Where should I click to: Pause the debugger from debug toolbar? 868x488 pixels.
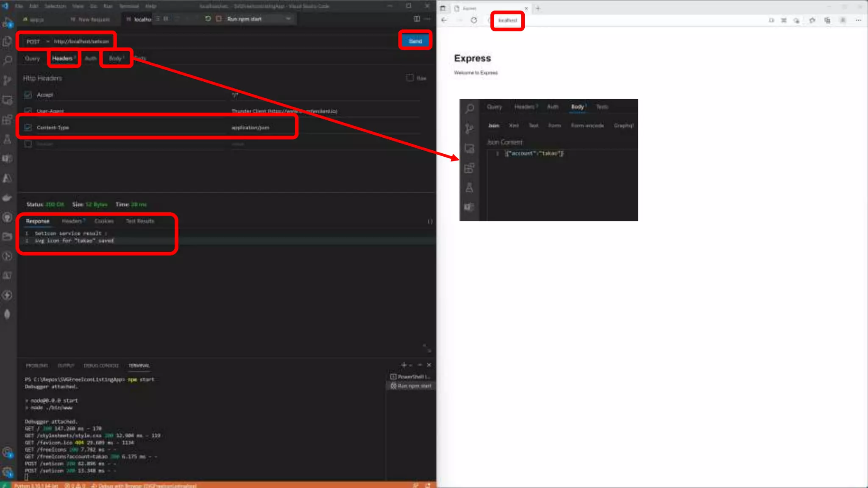coord(166,19)
